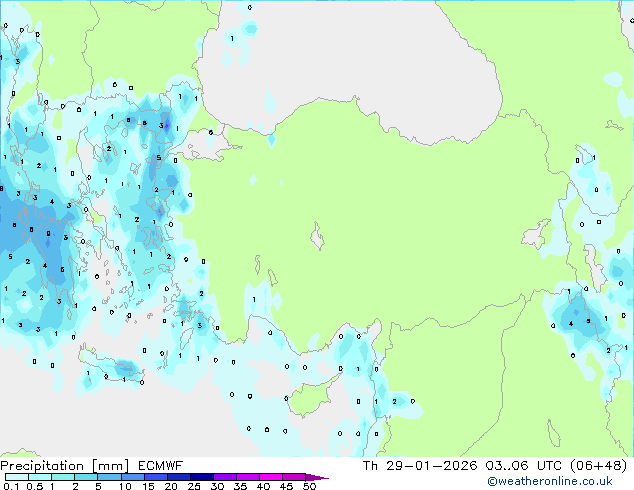Click the Crete island on the map
The width and height of the screenshot is (634, 490).
pos(112,365)
